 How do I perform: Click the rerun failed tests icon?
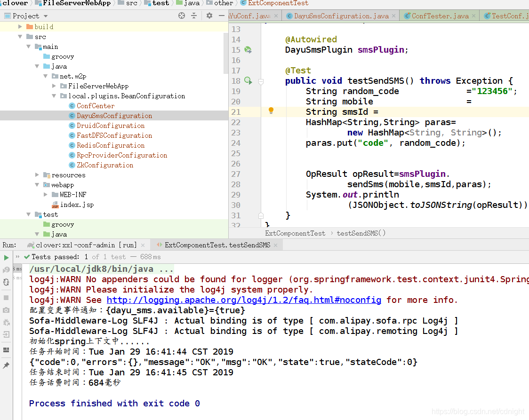click(x=6, y=269)
